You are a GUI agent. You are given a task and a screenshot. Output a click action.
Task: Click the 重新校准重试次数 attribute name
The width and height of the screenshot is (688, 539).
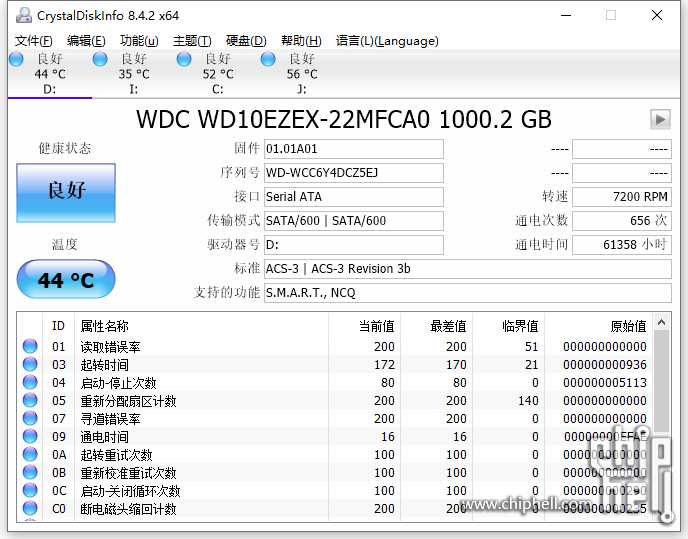click(128, 473)
